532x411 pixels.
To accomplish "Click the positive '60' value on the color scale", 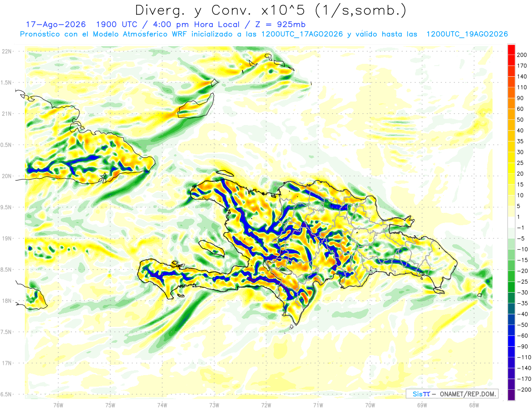I will pos(521,109).
